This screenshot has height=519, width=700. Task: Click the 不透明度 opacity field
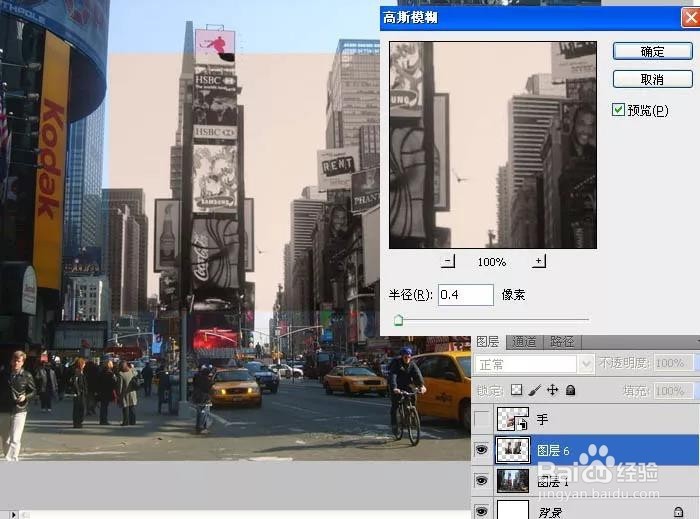click(673, 363)
